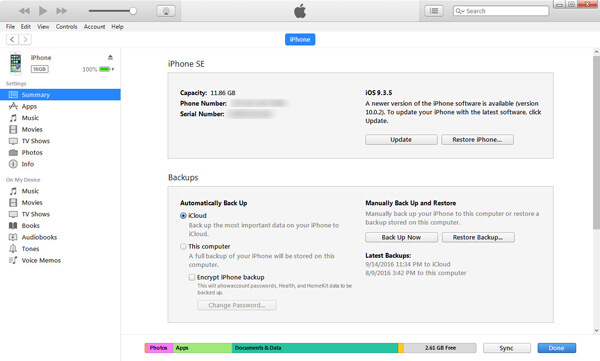Adjust the volume slider knob

point(133,11)
